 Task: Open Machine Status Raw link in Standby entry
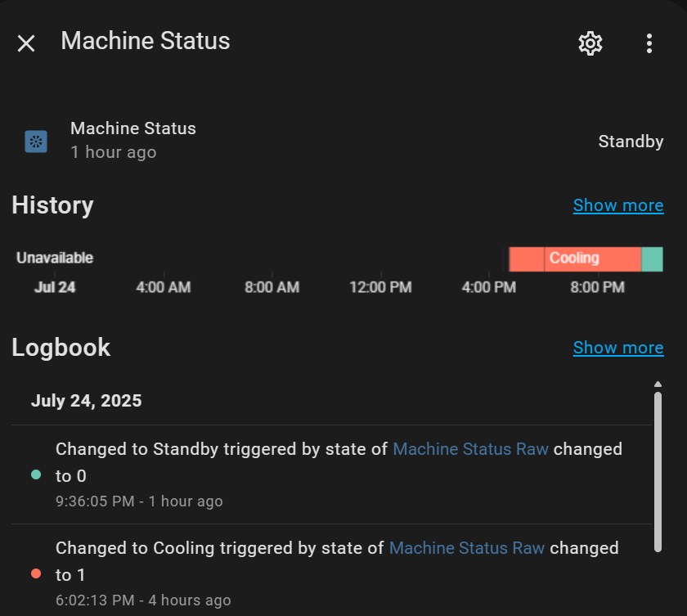470,449
